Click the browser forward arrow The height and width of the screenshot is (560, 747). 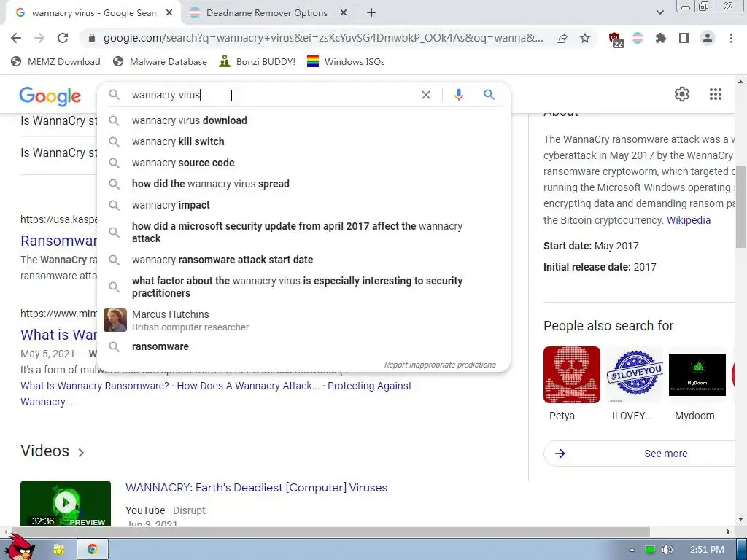pyautogui.click(x=39, y=38)
